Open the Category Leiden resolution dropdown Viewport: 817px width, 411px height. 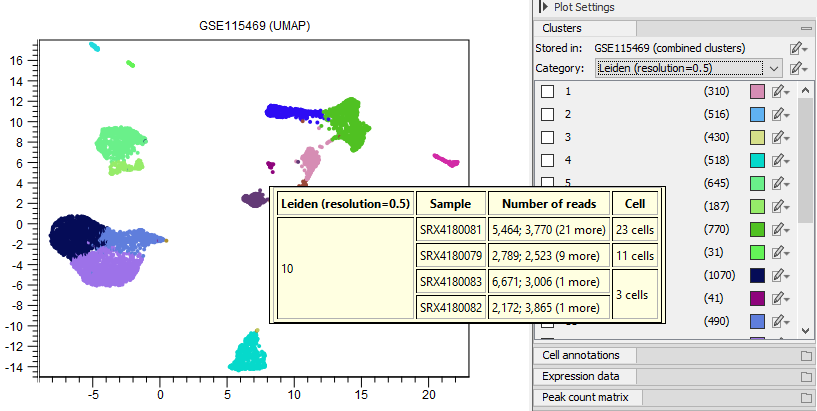[688, 68]
